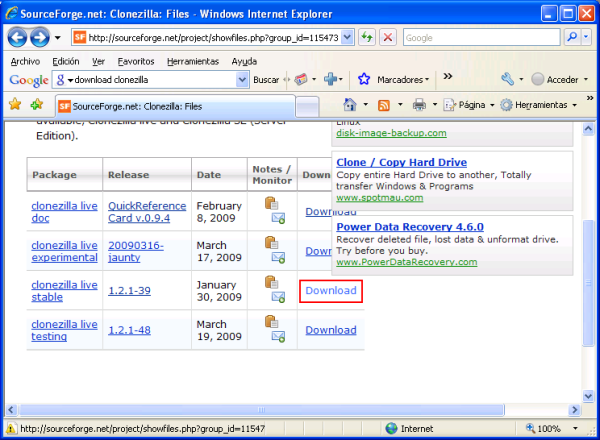Click the RSS feeds icon

383,105
